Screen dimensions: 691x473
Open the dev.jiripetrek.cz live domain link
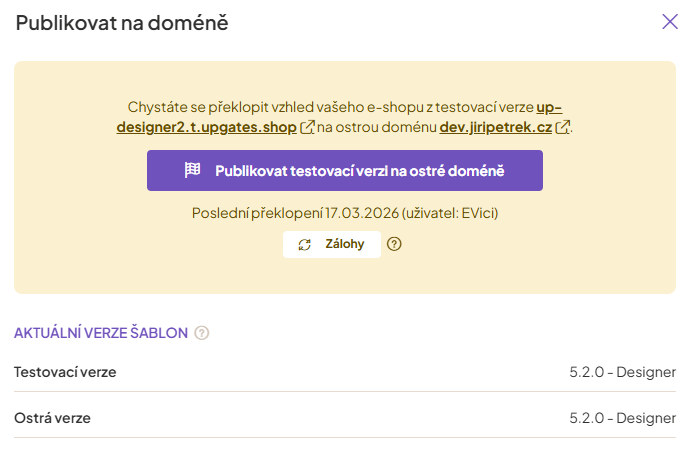[x=496, y=127]
